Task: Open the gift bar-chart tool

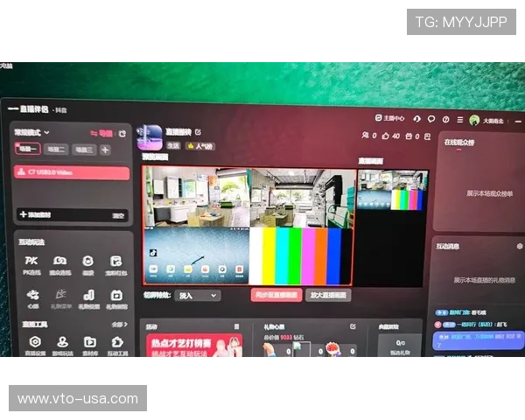Action: [88, 299]
